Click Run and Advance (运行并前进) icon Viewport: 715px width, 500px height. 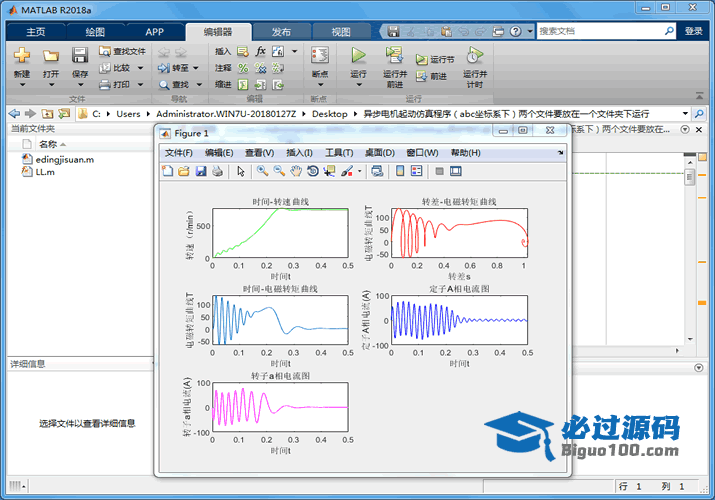pos(394,56)
